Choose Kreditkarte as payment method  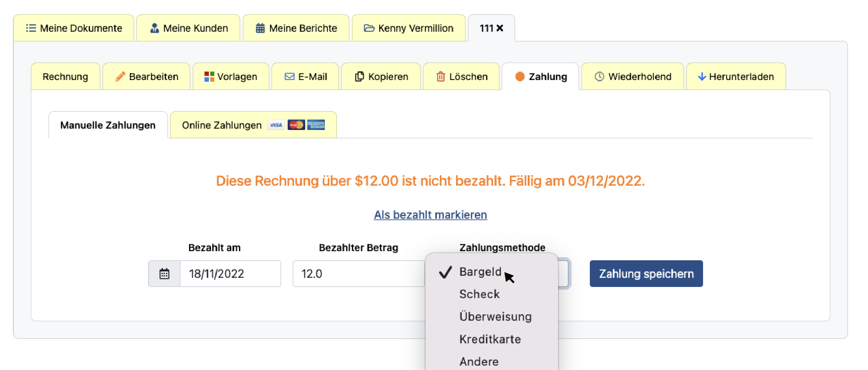pyautogui.click(x=491, y=339)
